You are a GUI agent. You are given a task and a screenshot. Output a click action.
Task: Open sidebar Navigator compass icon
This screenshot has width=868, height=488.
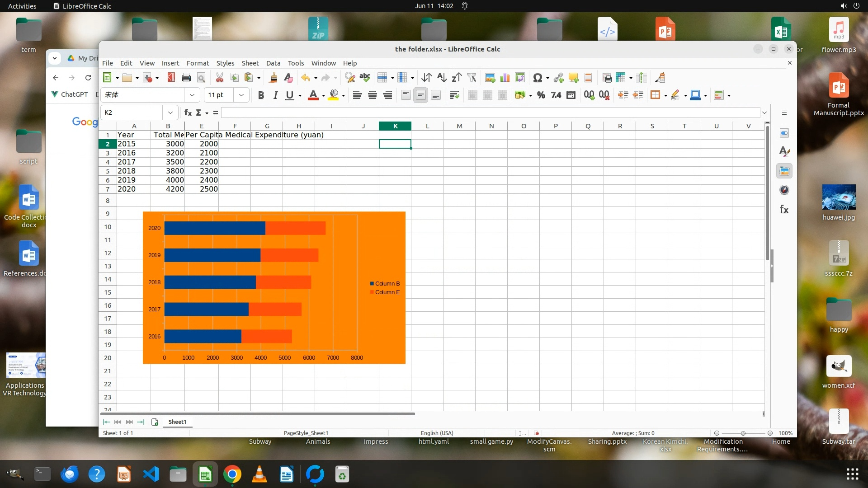tap(784, 190)
